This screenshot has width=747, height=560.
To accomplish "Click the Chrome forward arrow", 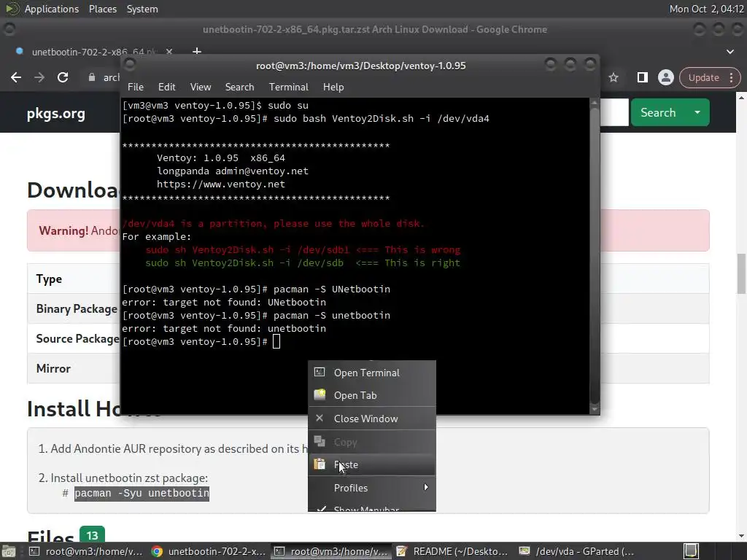I will tap(39, 77).
